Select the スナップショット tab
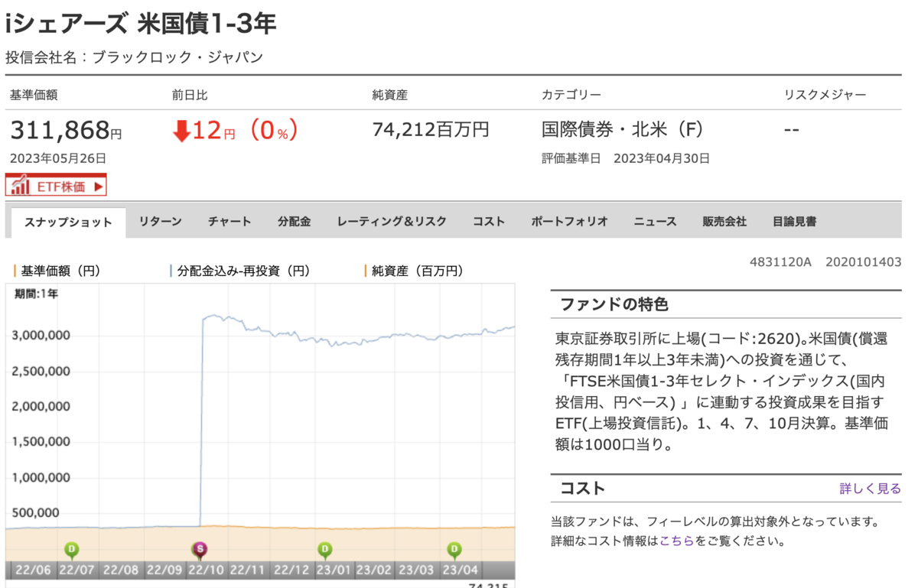 (x=68, y=223)
